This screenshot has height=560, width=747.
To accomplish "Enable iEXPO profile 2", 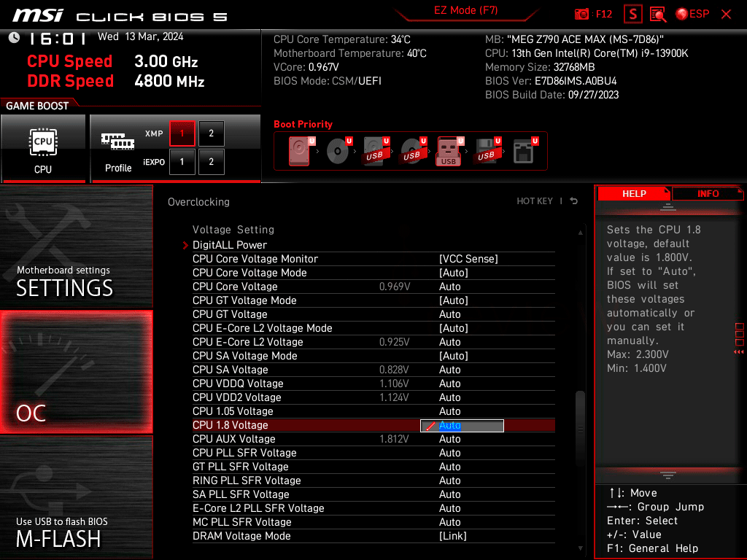I will 211,162.
